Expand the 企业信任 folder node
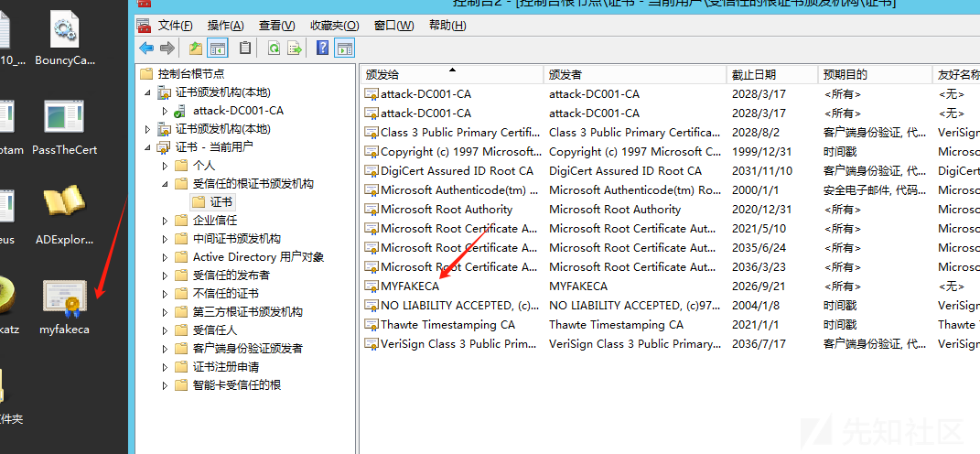Image resolution: width=980 pixels, height=454 pixels. pyautogui.click(x=165, y=221)
